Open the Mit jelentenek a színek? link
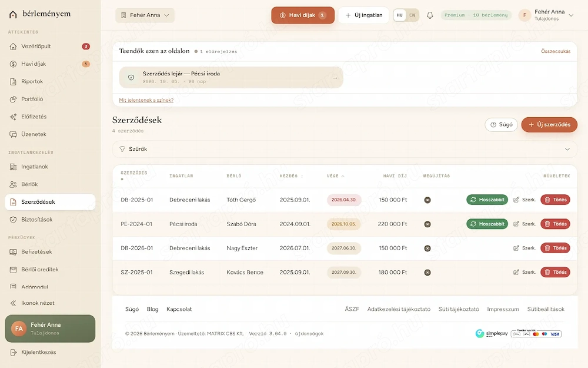The height and width of the screenshot is (368, 588). point(146,100)
